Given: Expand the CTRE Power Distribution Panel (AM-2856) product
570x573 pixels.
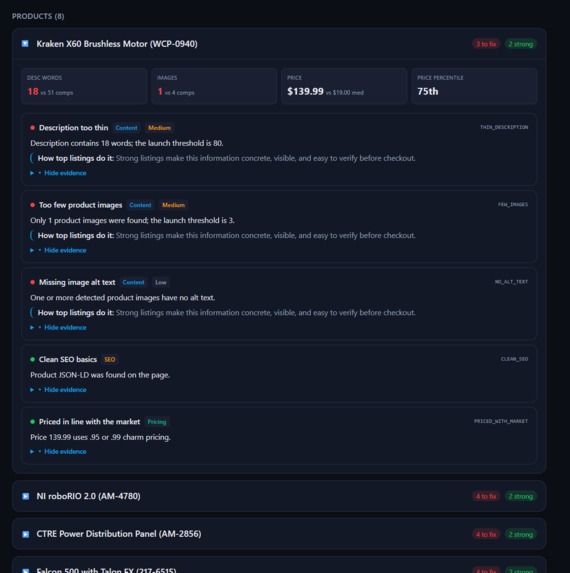Looking at the screenshot, I should tap(26, 534).
